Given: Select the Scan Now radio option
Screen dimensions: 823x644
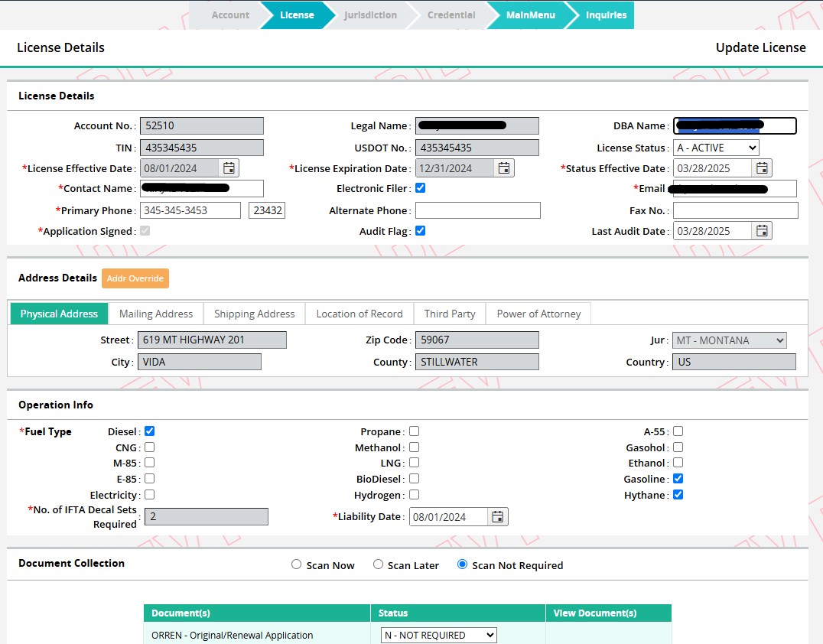Looking at the screenshot, I should (x=297, y=564).
